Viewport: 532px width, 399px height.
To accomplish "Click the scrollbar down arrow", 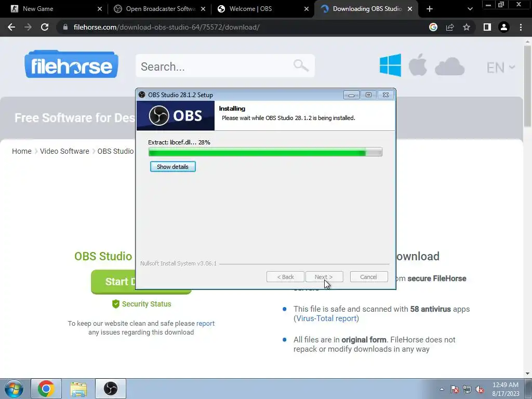I will (x=528, y=373).
